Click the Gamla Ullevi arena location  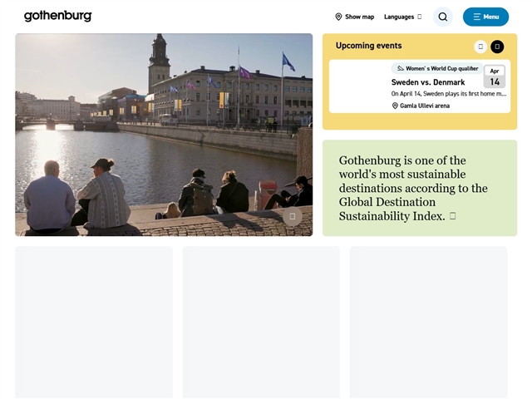(421, 106)
